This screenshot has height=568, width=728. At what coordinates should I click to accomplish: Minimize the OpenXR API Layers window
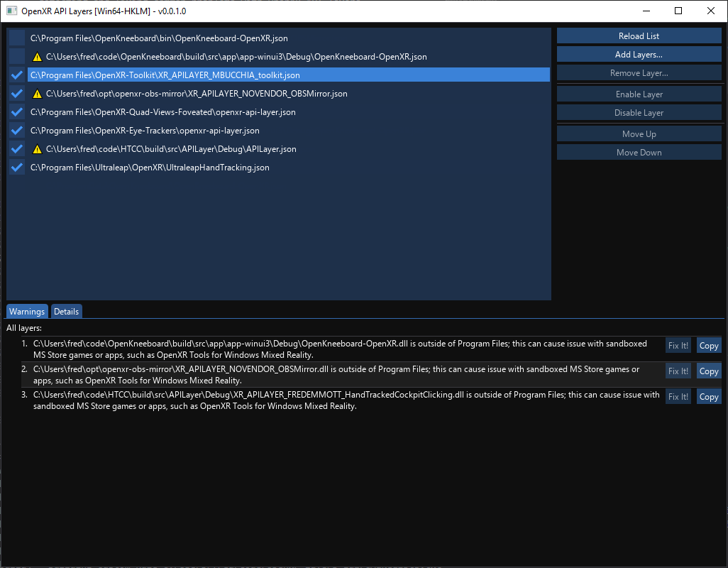click(x=646, y=11)
